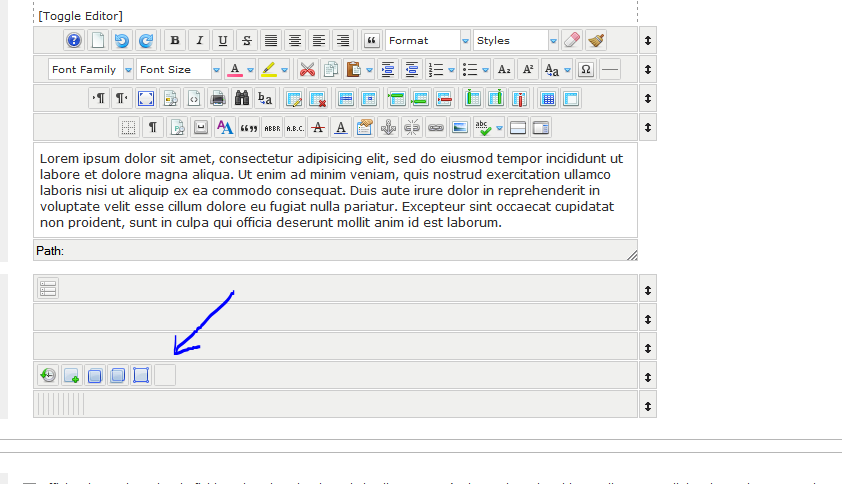Toggle Underline formatting
Image resolution: width=842 pixels, height=484 pixels.
tap(223, 41)
